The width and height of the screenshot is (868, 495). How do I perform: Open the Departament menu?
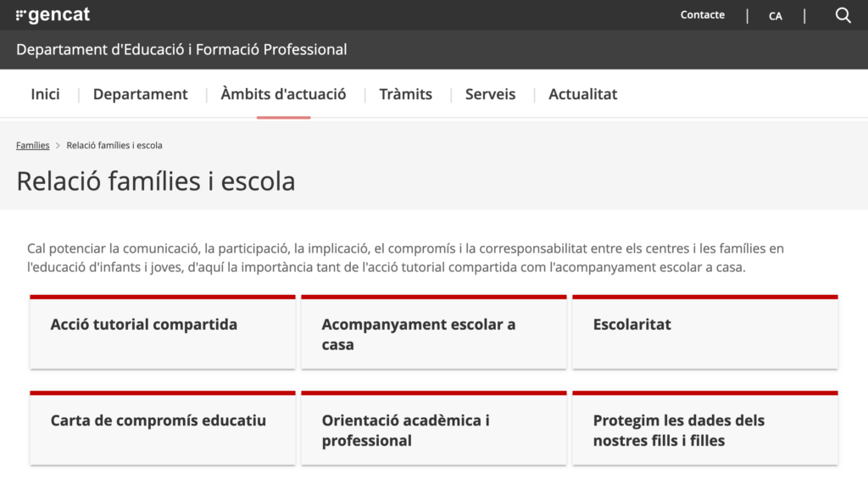(x=141, y=94)
